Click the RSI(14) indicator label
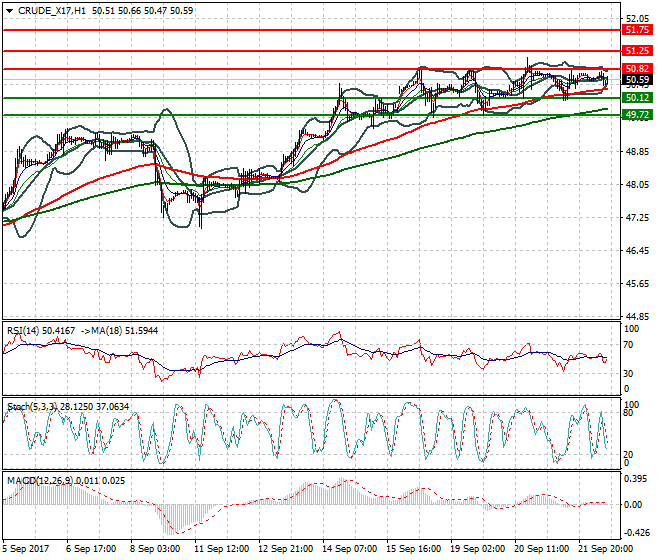This screenshot has width=660, height=560. click(23, 331)
